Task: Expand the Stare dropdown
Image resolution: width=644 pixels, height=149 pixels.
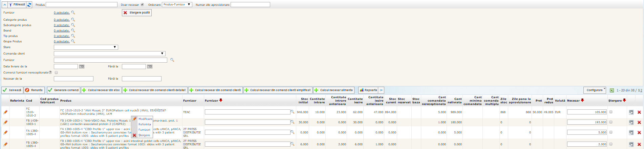Action: 86,47
